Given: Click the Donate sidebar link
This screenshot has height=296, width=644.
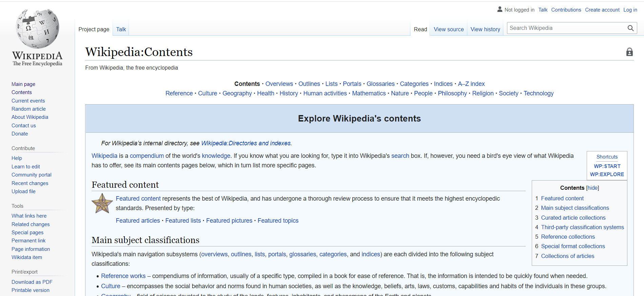Looking at the screenshot, I should tap(20, 134).
